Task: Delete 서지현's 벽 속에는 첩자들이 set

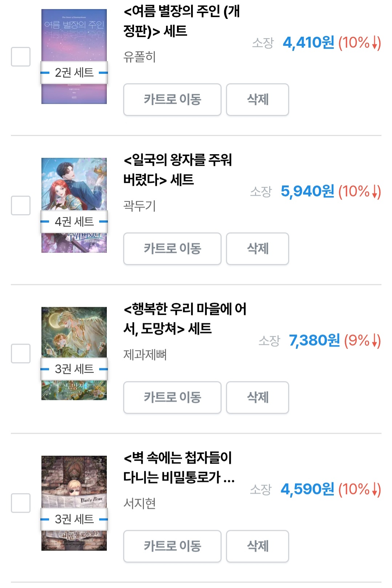Action: click(x=258, y=546)
